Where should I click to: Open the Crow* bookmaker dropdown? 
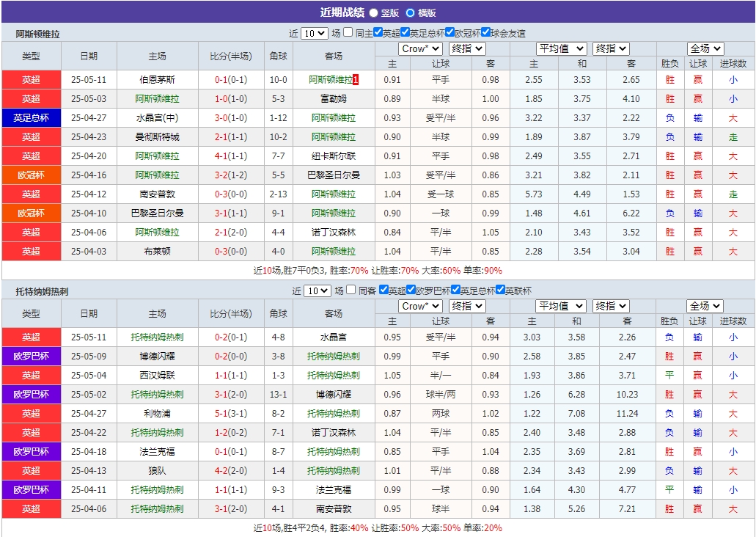click(420, 48)
